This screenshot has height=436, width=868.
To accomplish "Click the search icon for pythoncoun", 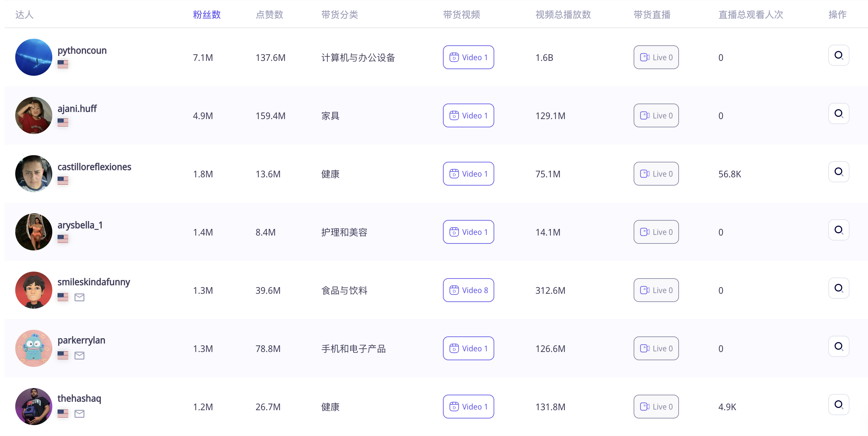I will [x=838, y=55].
